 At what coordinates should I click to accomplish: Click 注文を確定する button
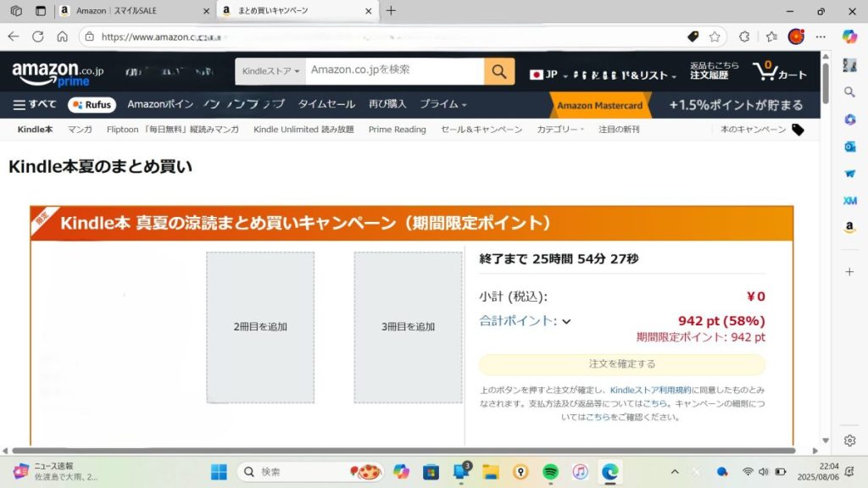622,363
